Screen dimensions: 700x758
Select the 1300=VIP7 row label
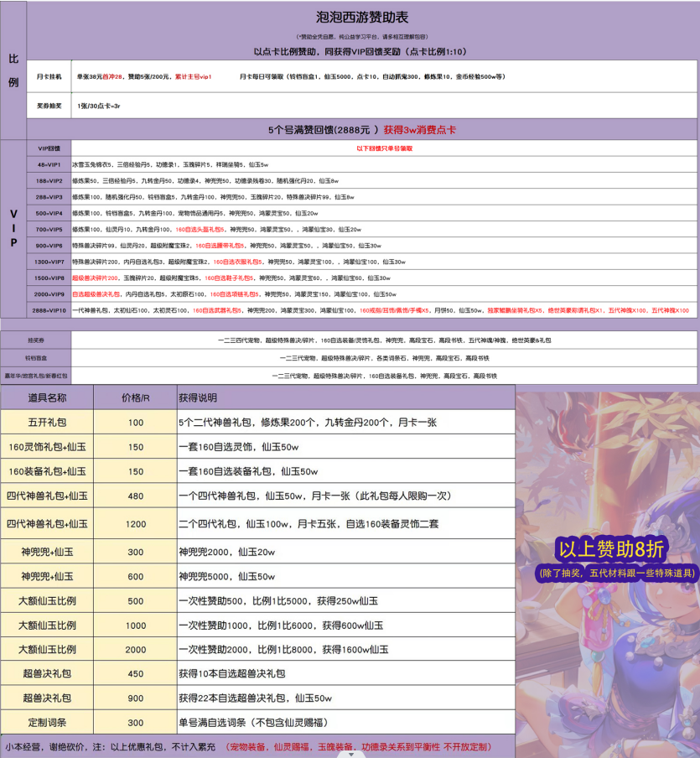pos(49,262)
